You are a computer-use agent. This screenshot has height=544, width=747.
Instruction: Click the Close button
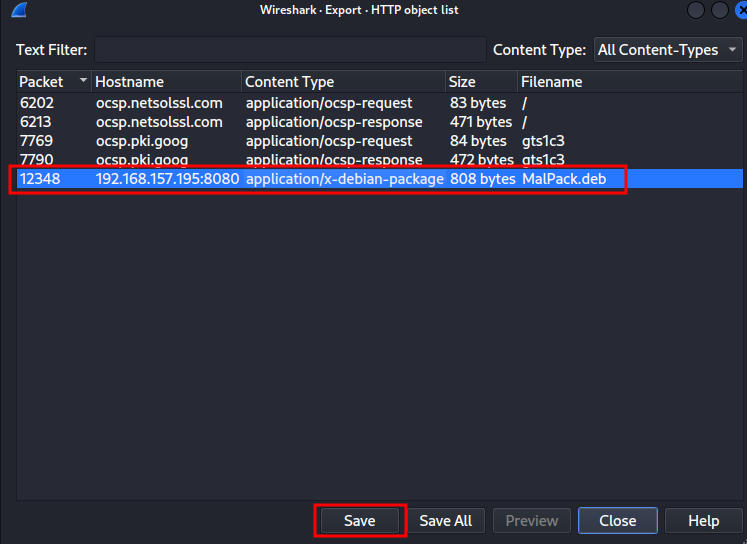(618, 521)
